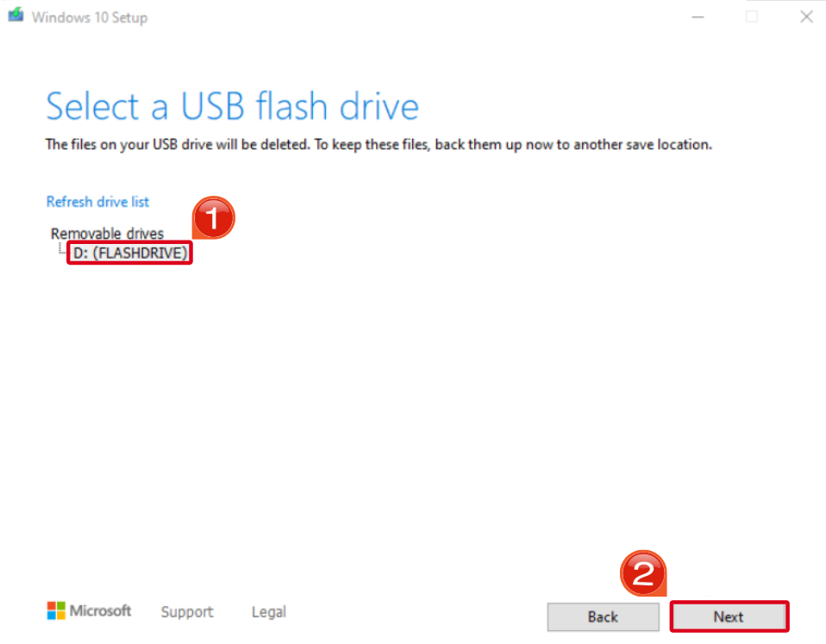This screenshot has width=826, height=644.
Task: Minimize the Windows 10 Setup window
Action: [x=698, y=16]
